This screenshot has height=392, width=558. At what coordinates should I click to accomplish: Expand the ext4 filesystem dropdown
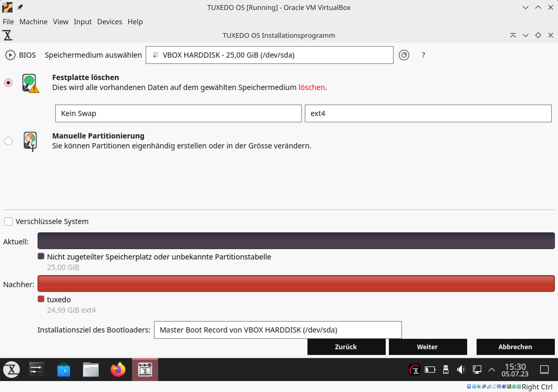[x=428, y=113]
